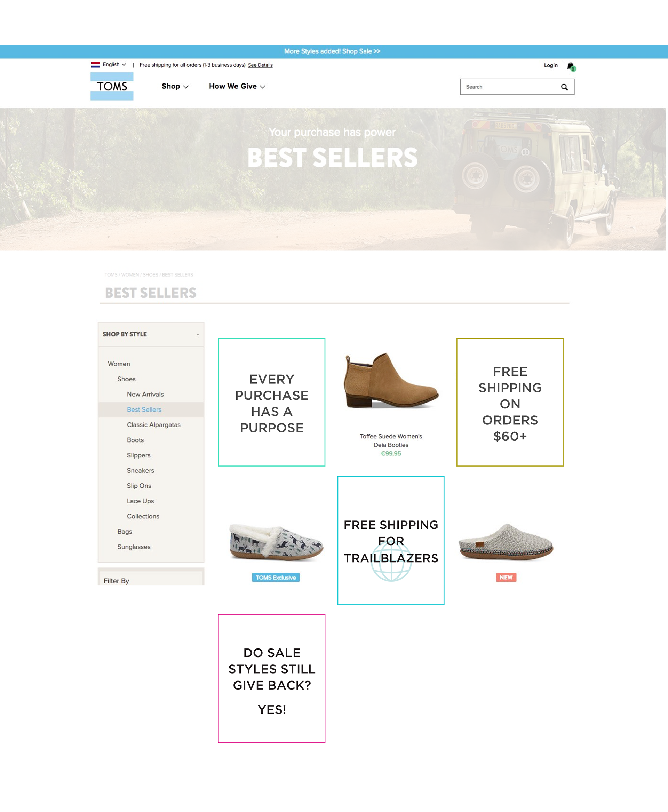Viewport: 668px width, 812px height.
Task: Click Toffee Suede Women's Deia Booties title
Action: tap(391, 440)
